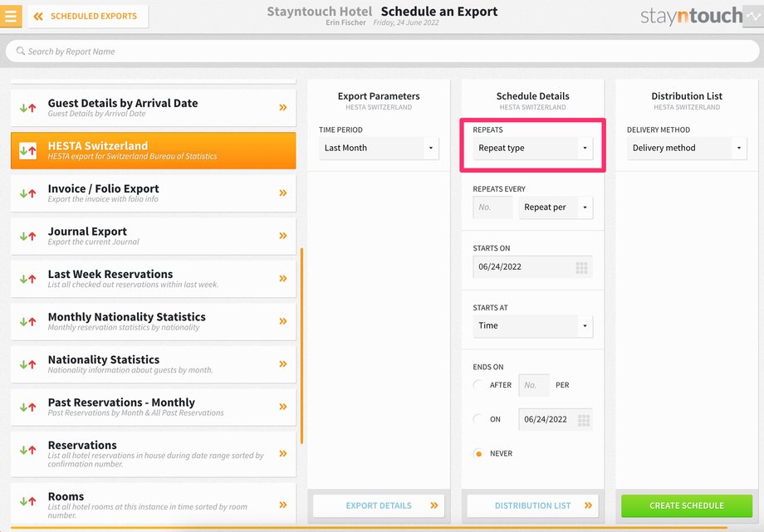Click the search magnifier icon

21,51
